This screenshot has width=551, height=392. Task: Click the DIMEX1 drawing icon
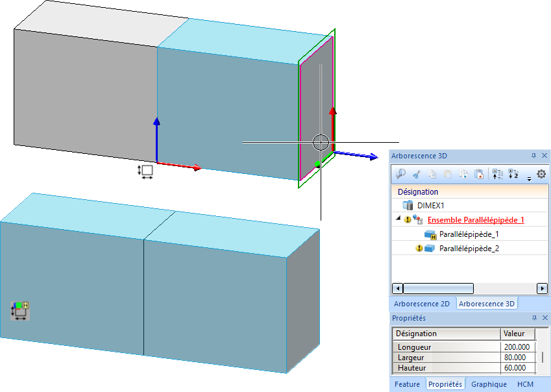(x=408, y=205)
